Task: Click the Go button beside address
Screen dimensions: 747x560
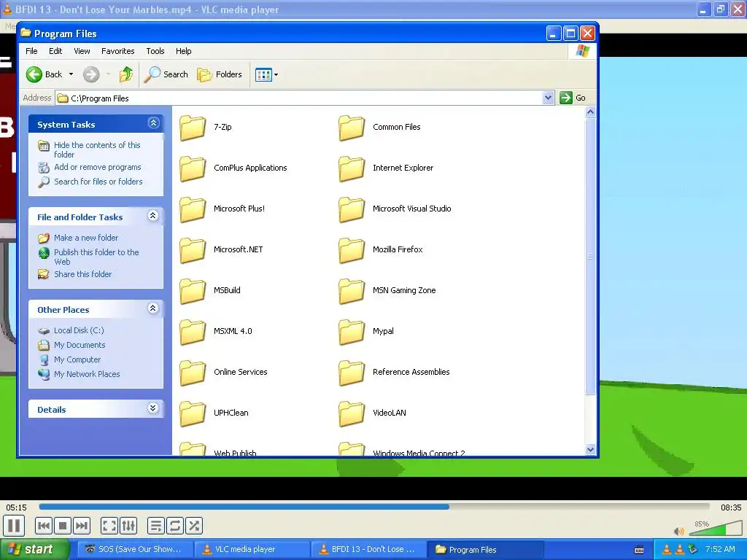Action: tap(573, 98)
